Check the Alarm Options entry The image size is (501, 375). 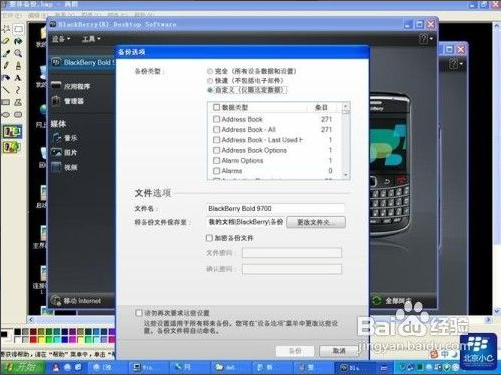pos(216,160)
